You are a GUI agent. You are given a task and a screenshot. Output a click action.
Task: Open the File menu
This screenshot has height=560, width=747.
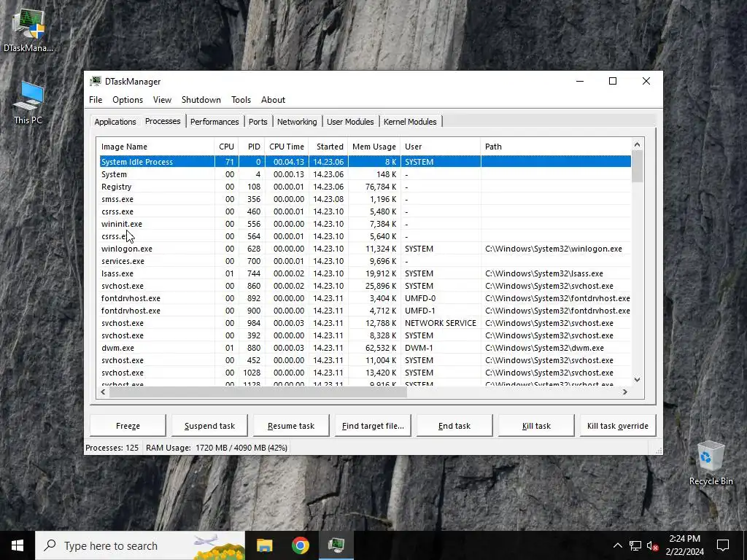tap(96, 99)
